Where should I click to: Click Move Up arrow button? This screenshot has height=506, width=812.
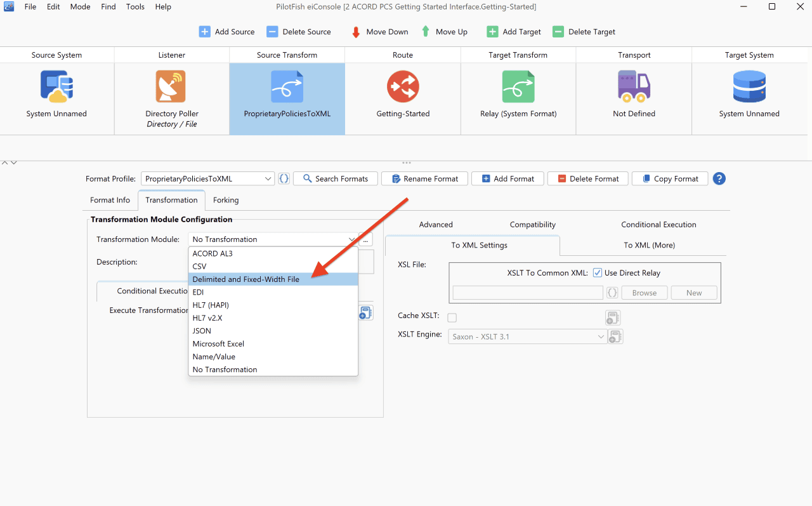pyautogui.click(x=444, y=32)
